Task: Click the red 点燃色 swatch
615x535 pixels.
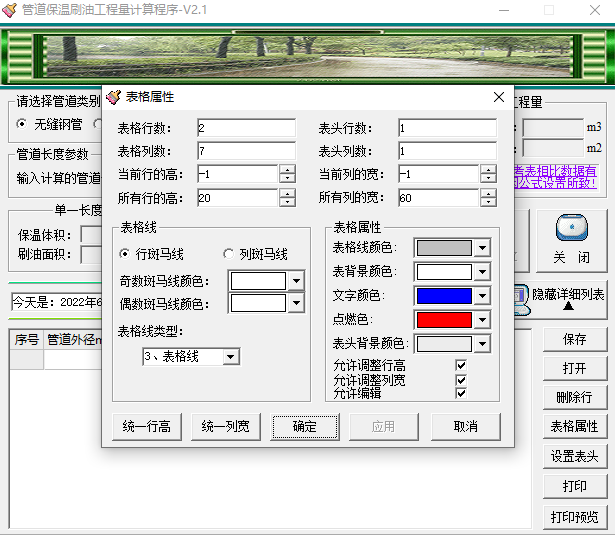Action: point(444,320)
